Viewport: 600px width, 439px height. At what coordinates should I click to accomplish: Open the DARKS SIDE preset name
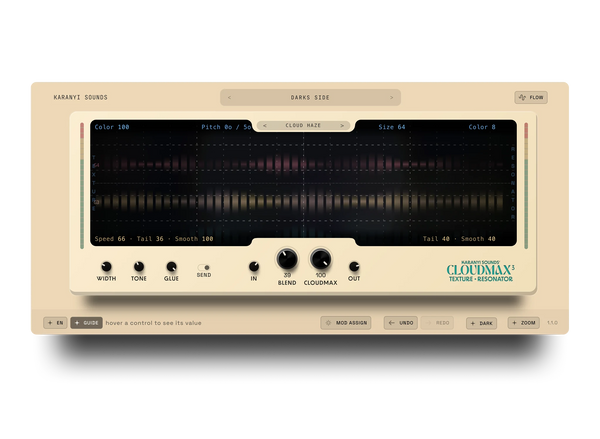tap(310, 98)
